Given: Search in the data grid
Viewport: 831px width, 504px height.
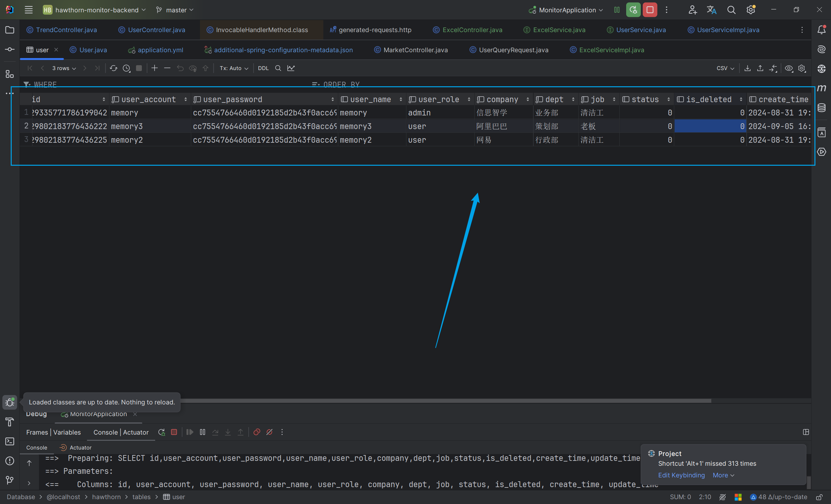Looking at the screenshot, I should point(278,68).
